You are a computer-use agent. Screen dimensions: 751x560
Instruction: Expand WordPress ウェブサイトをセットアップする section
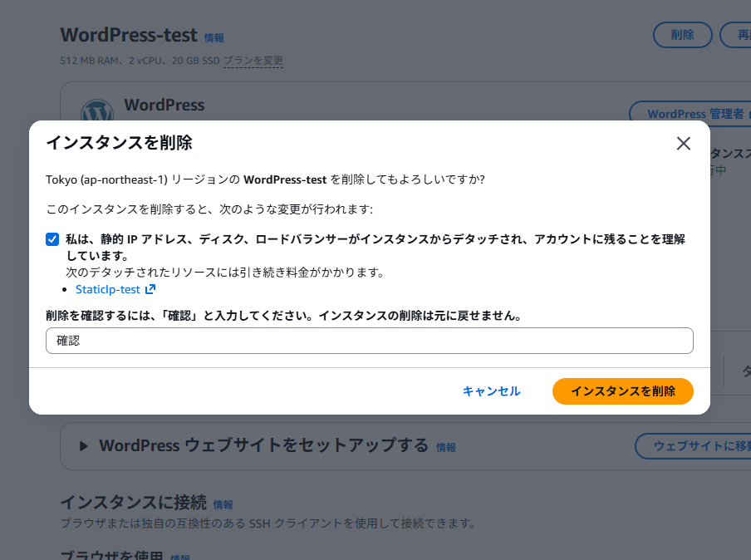83,446
